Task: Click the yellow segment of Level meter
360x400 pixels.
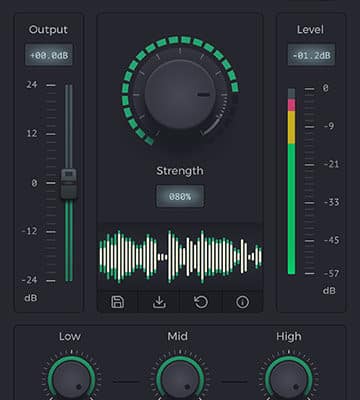Action: coord(292,127)
